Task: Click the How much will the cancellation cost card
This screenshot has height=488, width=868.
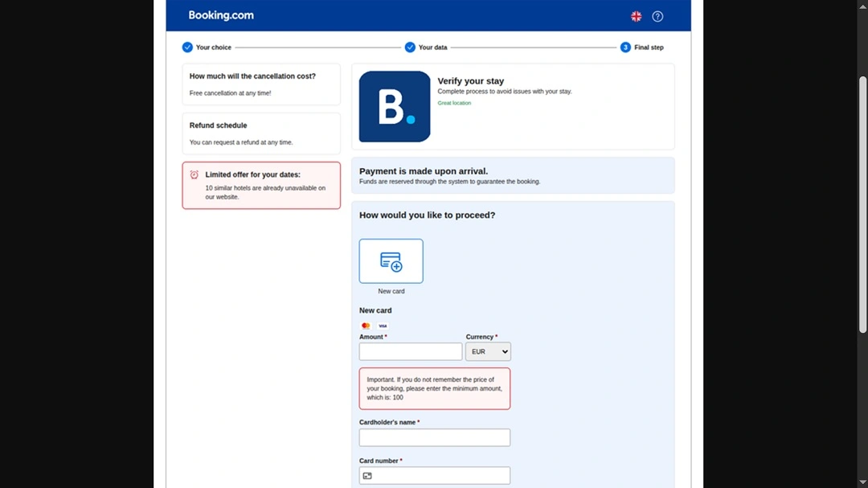Action: coord(260,84)
